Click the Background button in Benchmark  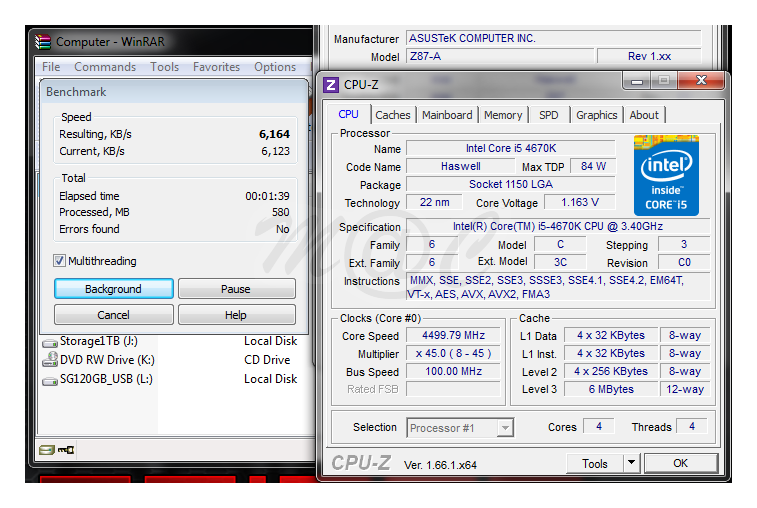(113, 289)
